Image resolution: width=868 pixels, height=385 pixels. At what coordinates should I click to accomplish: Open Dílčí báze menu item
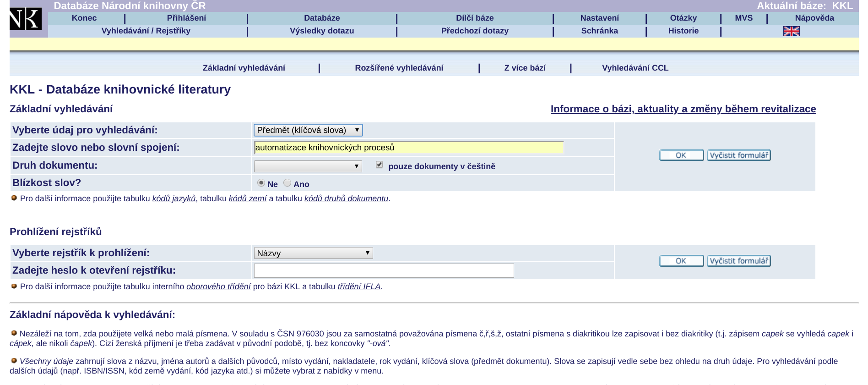click(x=475, y=18)
